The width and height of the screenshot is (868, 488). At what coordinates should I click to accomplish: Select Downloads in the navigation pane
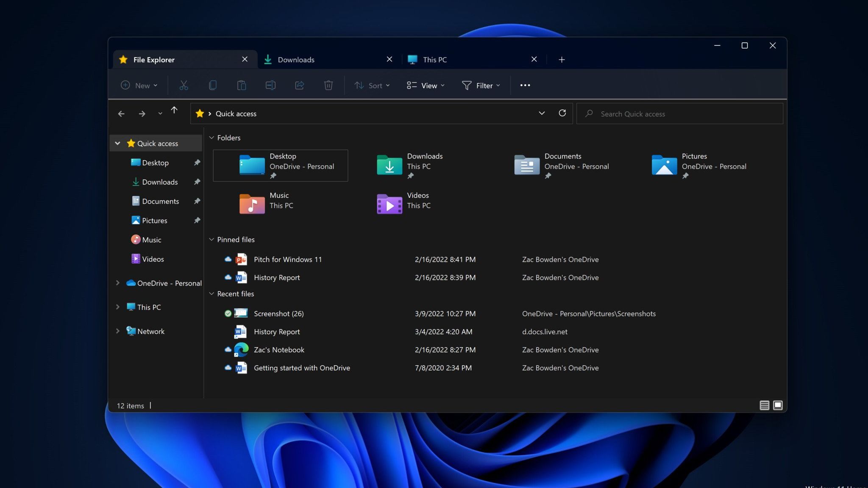coord(155,182)
